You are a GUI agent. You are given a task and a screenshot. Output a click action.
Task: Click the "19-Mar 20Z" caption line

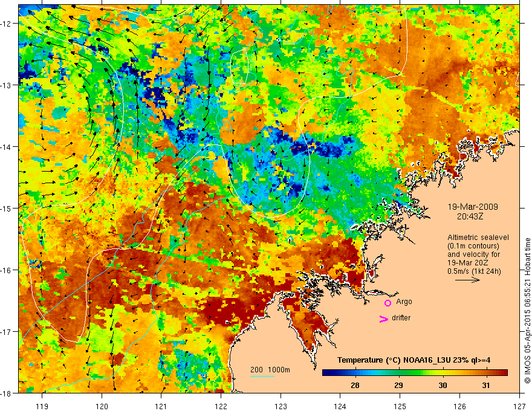[469, 263]
